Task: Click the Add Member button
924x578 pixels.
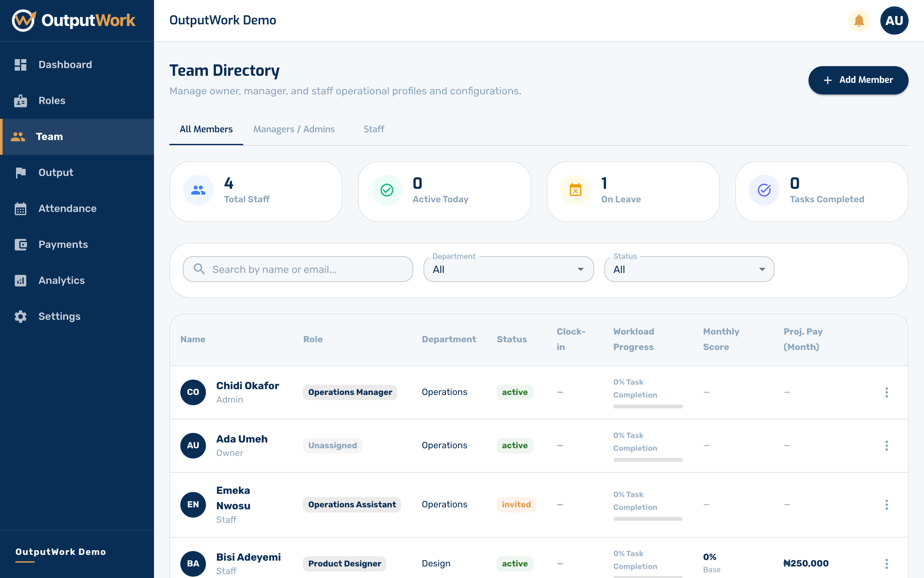Action: click(x=858, y=80)
